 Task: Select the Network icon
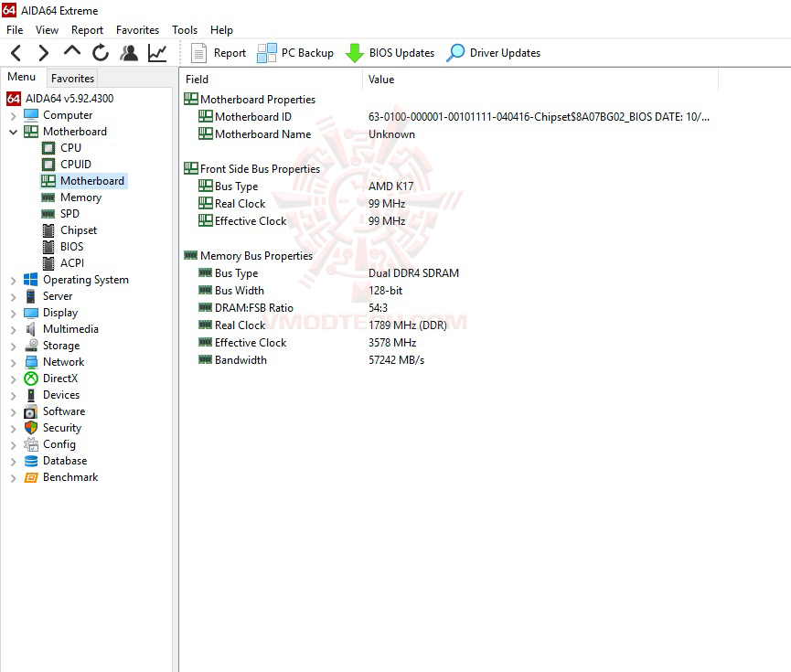[x=31, y=362]
